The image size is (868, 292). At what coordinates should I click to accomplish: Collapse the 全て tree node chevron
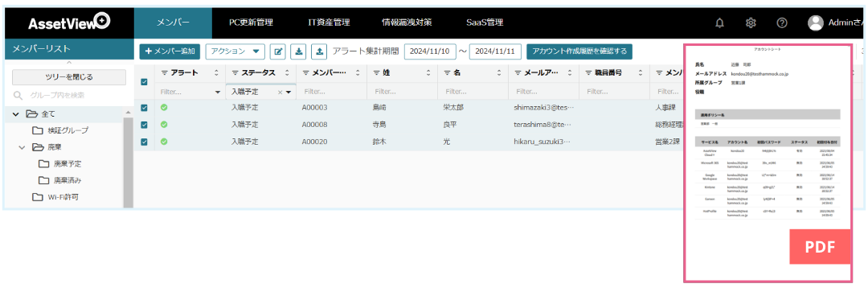point(15,114)
